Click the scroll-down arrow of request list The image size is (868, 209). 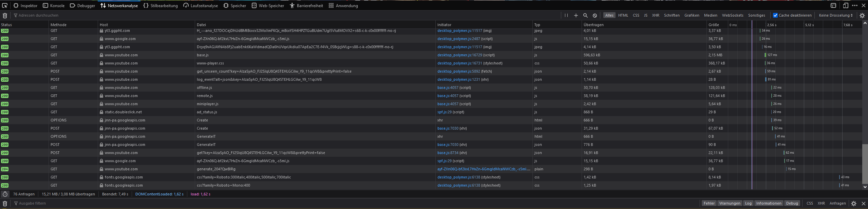coord(865,187)
